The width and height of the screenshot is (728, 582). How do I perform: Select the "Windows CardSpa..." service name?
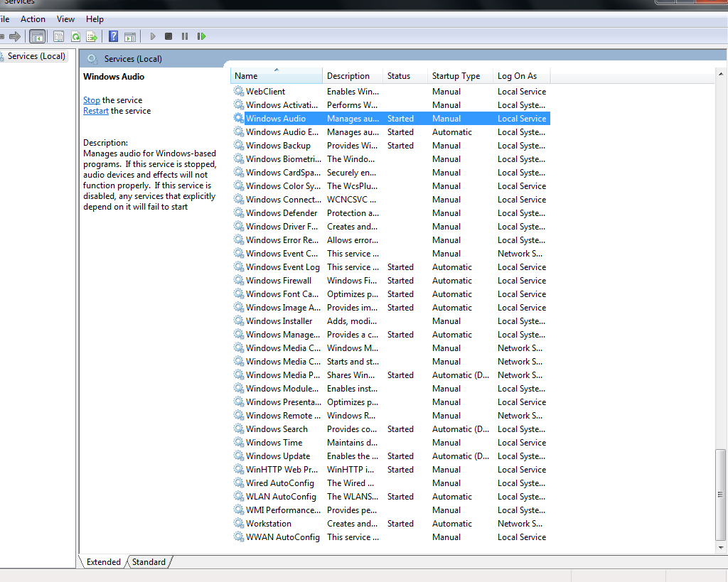click(283, 172)
